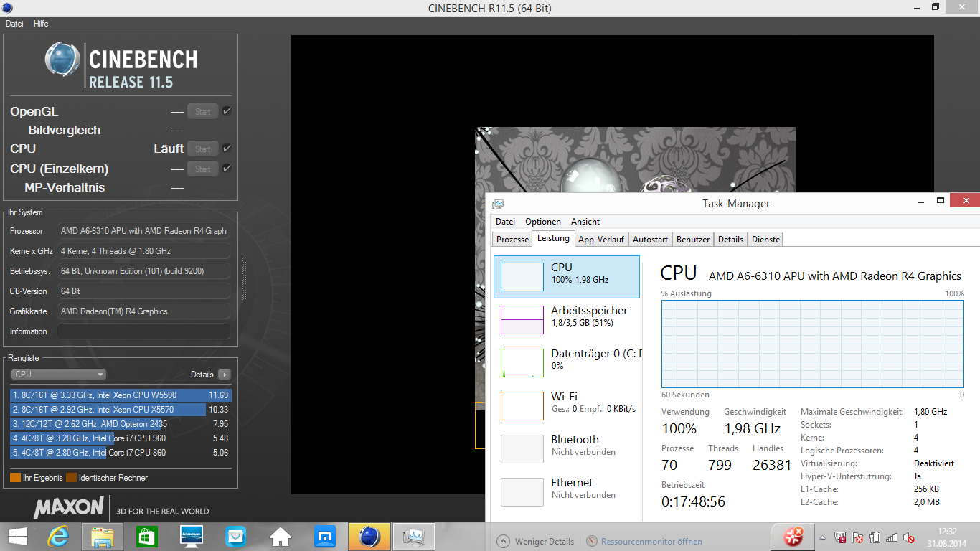Click the CPU (Einzelkern) Start button
The image size is (980, 551).
click(x=203, y=169)
